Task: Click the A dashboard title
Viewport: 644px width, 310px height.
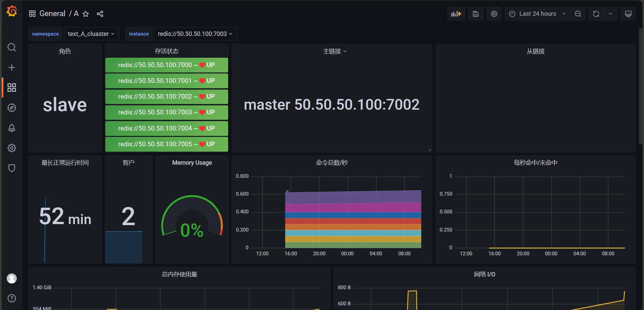Action: tap(76, 14)
